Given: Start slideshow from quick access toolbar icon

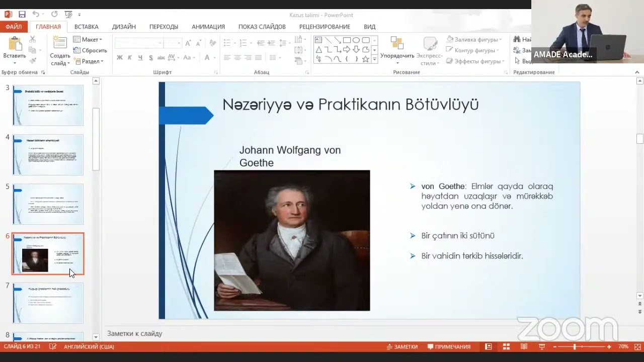Looking at the screenshot, I should tap(68, 15).
